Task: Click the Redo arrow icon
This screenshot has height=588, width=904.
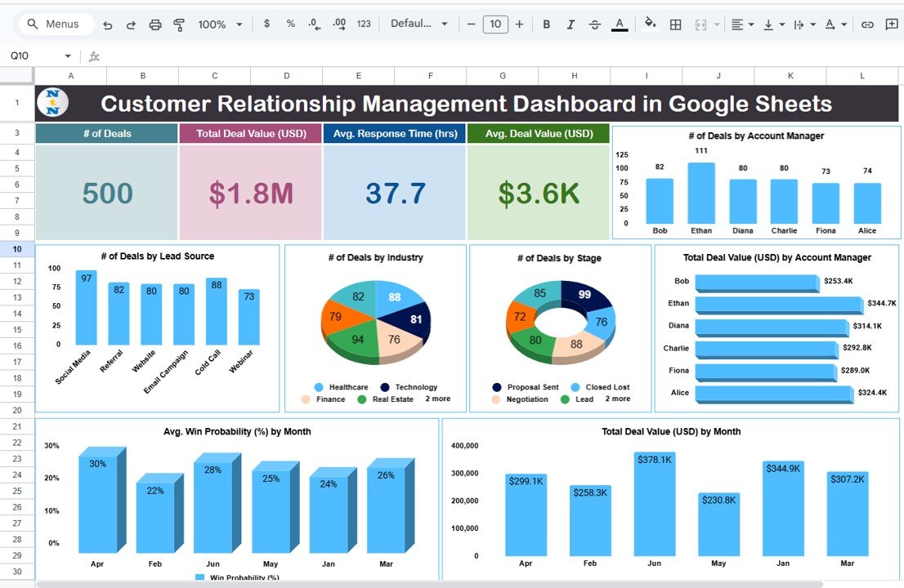Action: click(x=131, y=24)
